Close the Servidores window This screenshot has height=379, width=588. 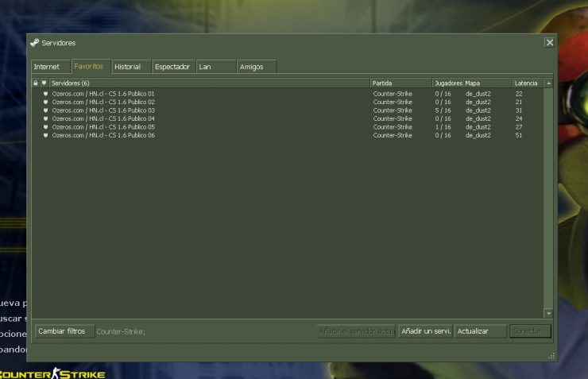[549, 43]
